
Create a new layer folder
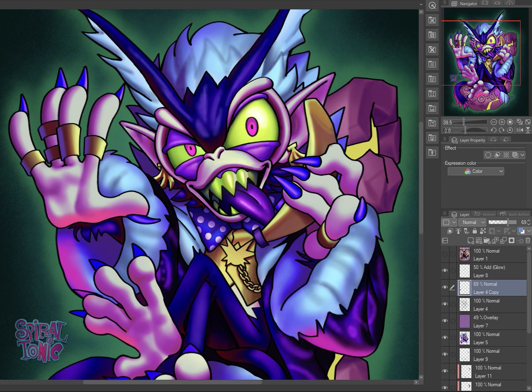click(487, 241)
